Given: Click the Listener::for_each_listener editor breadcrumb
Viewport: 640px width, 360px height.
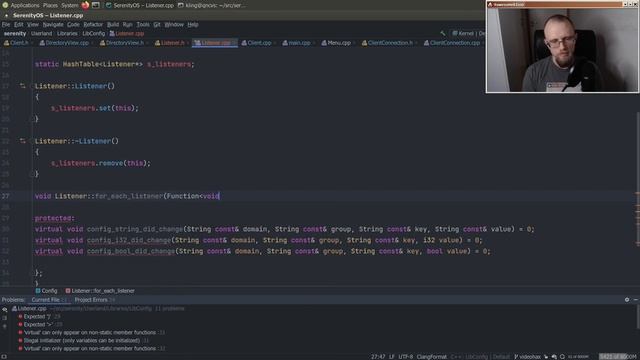Looking at the screenshot, I should [x=100, y=291].
